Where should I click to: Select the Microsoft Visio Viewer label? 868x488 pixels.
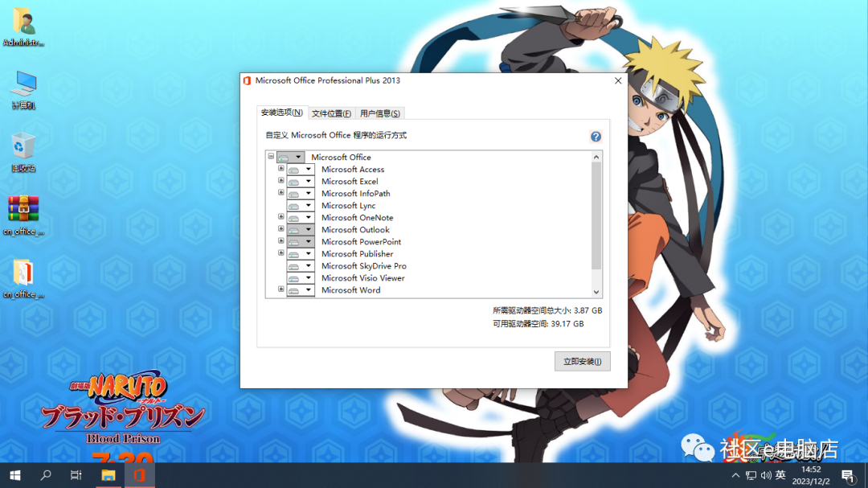(363, 278)
